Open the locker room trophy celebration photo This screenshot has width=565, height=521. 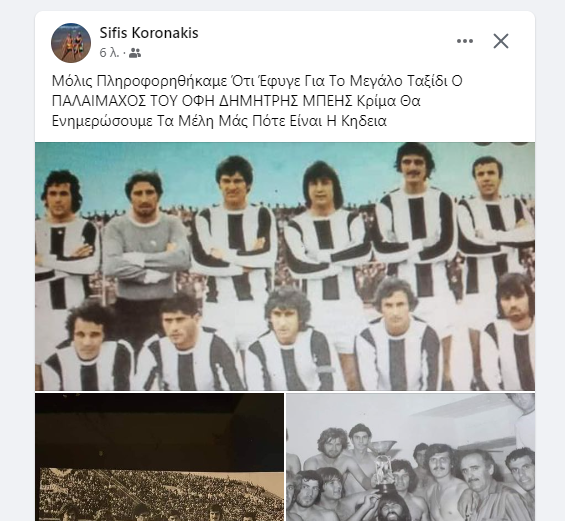pos(411,457)
